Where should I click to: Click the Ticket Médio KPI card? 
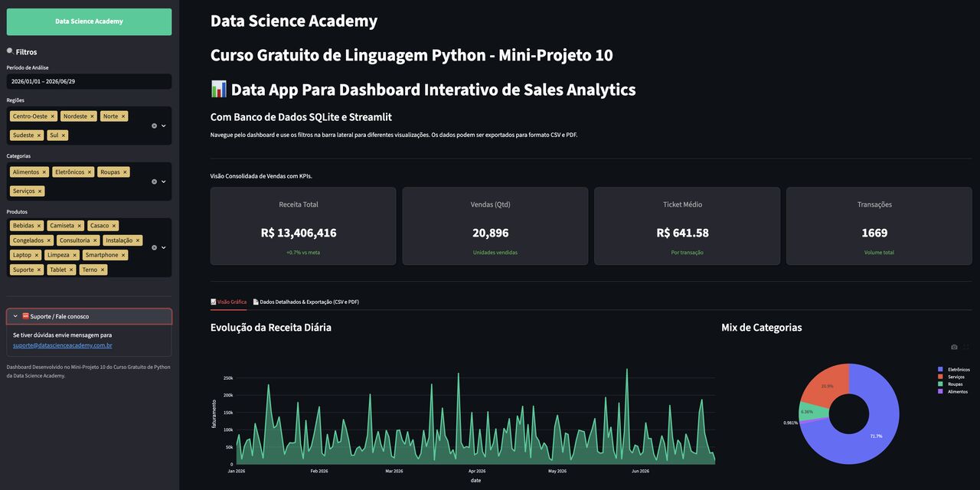tap(687, 227)
